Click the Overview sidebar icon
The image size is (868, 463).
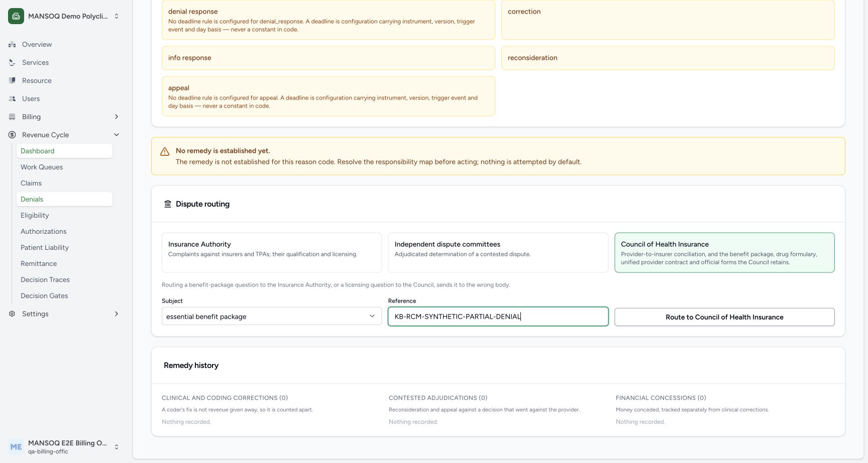pos(12,44)
